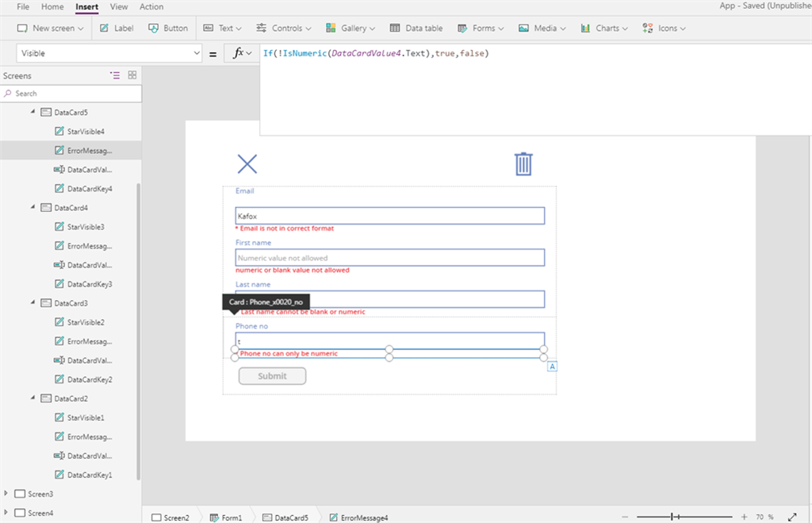The height and width of the screenshot is (523, 812).
Task: Open the File menu
Action: pos(23,6)
